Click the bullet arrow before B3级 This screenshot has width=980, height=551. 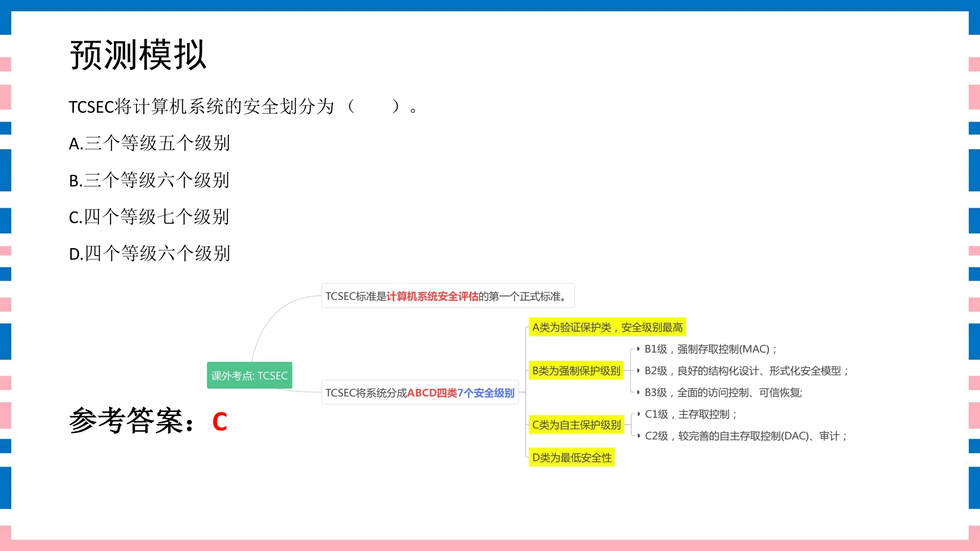pos(638,392)
